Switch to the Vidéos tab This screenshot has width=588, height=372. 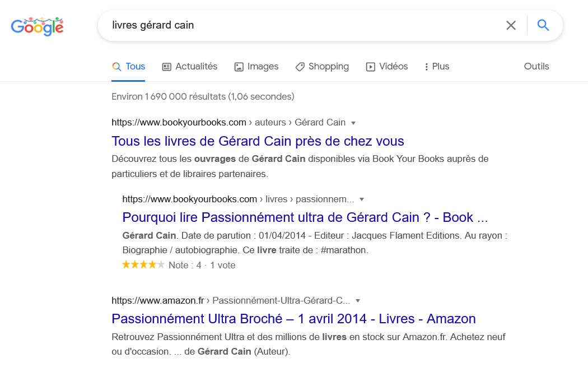pyautogui.click(x=387, y=66)
